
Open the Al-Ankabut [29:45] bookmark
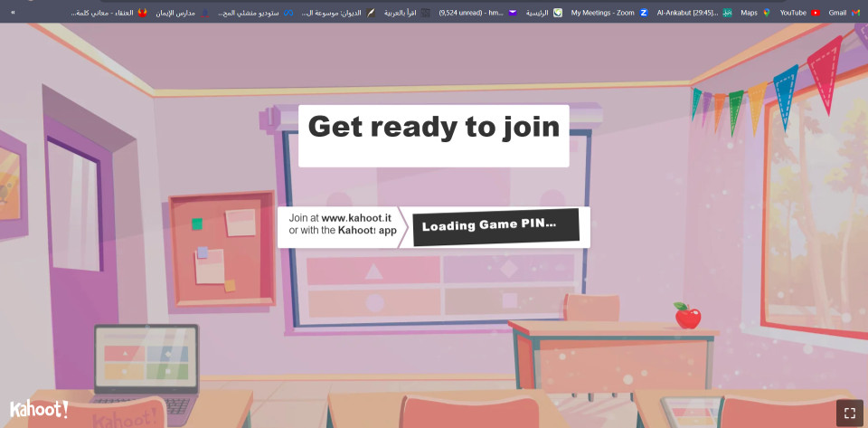coord(694,12)
